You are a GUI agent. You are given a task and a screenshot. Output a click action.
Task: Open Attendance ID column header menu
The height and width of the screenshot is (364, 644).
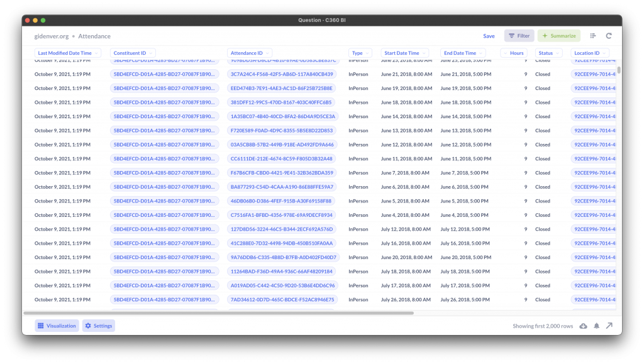(250, 53)
